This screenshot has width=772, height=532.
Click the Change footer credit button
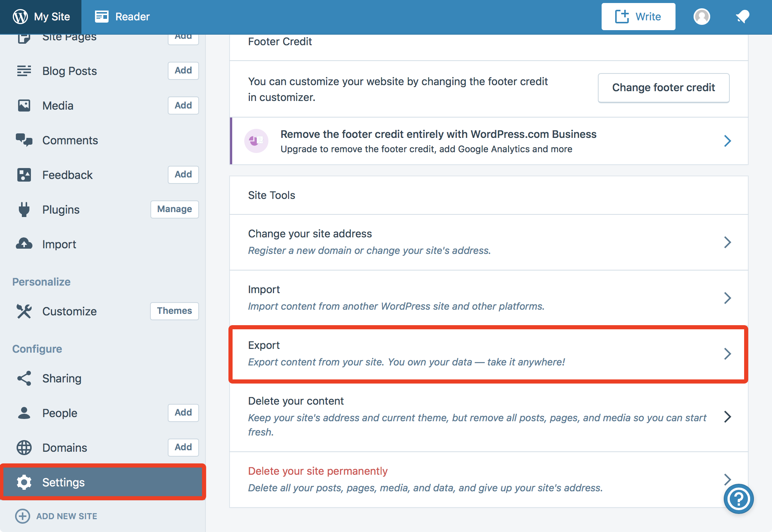point(663,87)
